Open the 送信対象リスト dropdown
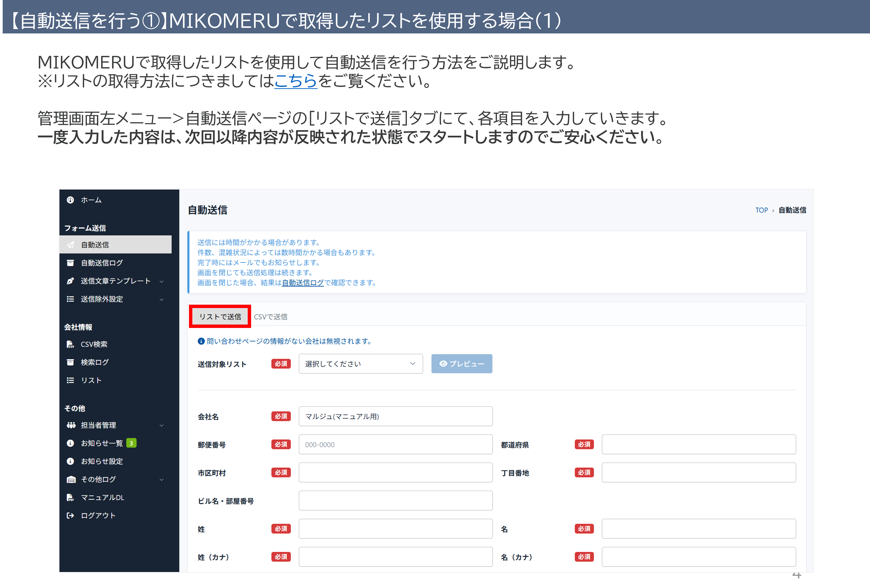 [361, 364]
